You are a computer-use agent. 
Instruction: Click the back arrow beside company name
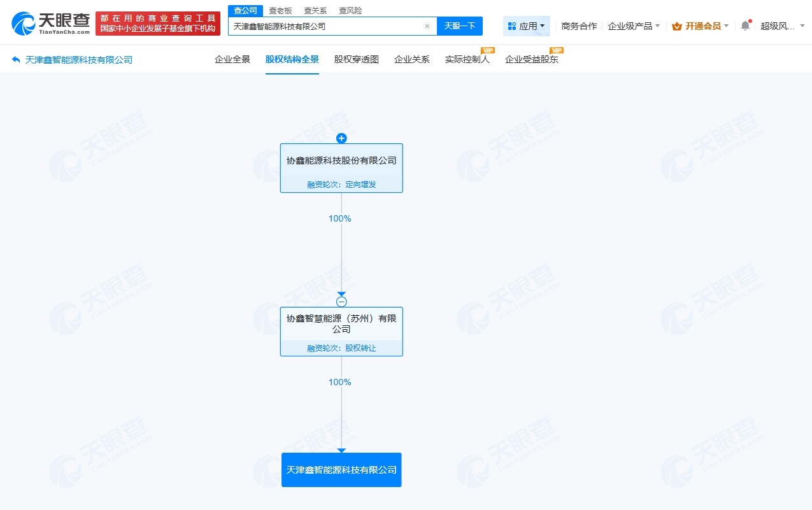click(x=15, y=59)
